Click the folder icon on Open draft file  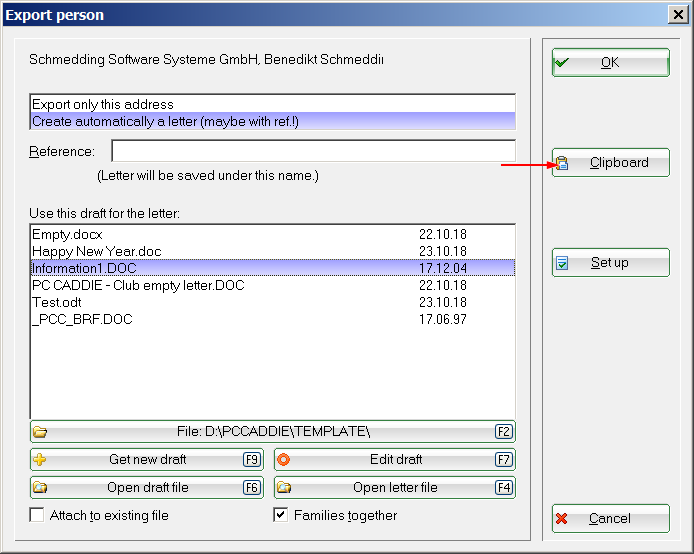coord(40,488)
